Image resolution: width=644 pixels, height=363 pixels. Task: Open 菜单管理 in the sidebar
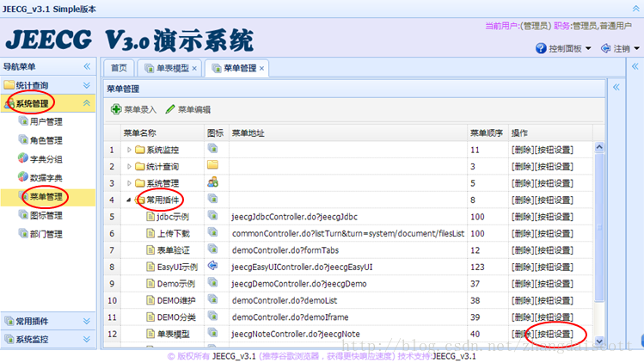coord(46,196)
